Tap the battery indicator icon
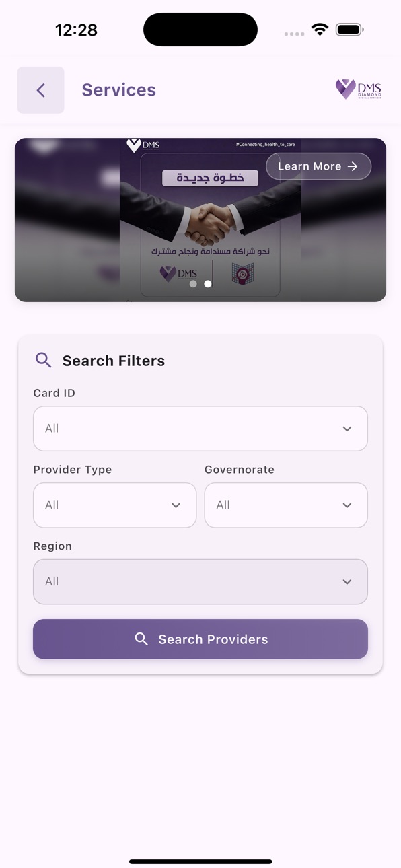 (350, 30)
